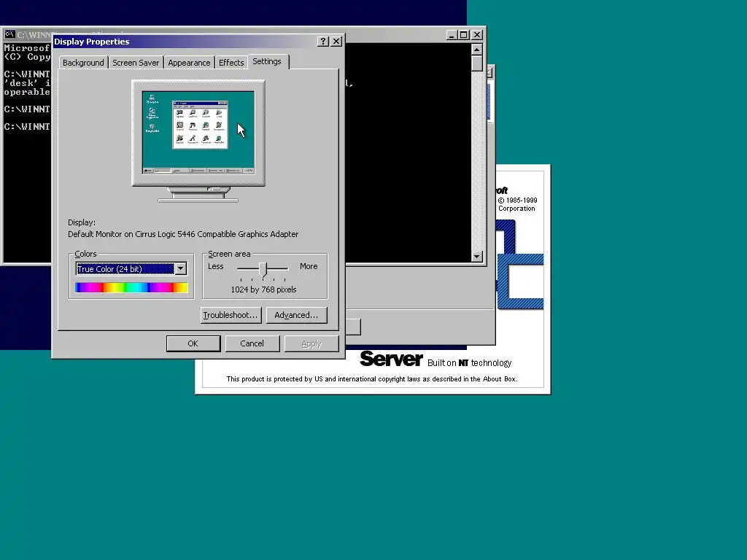The image size is (747, 560).
Task: Open the Troubleshoot dialog
Action: [231, 315]
